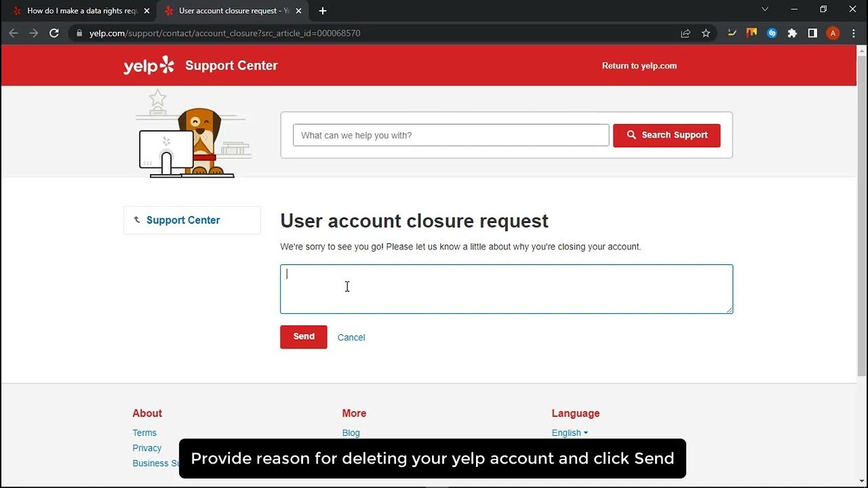The width and height of the screenshot is (868, 488).
Task: Click the browser address bar URL
Action: click(224, 33)
